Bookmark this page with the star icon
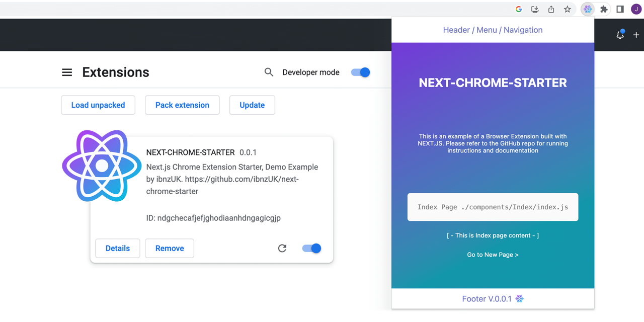 (568, 9)
